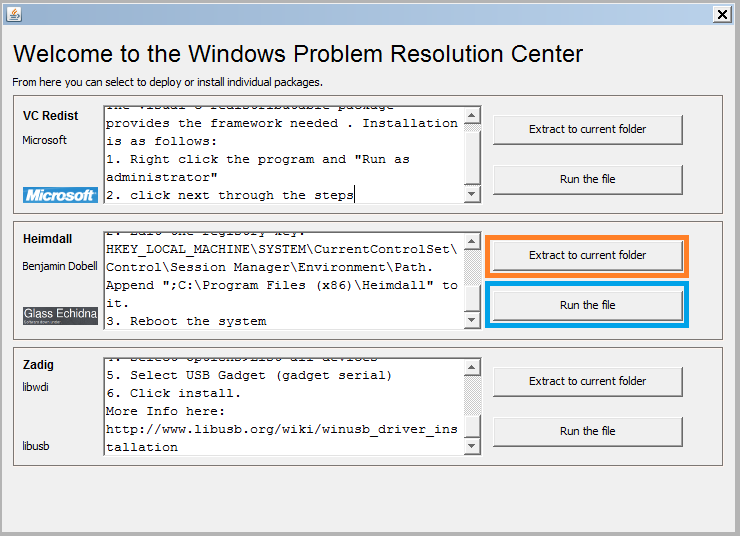
Task: Click the Java icon in the title bar
Action: 14,14
